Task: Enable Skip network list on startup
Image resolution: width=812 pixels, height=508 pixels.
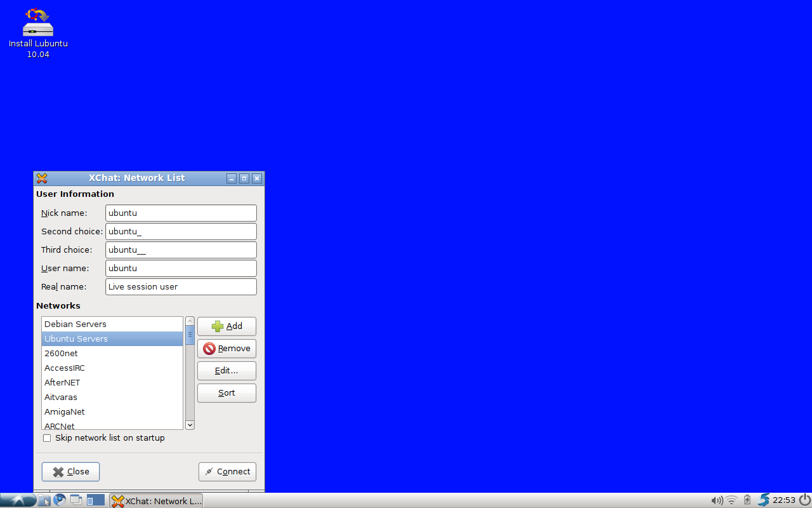Action: (47, 438)
